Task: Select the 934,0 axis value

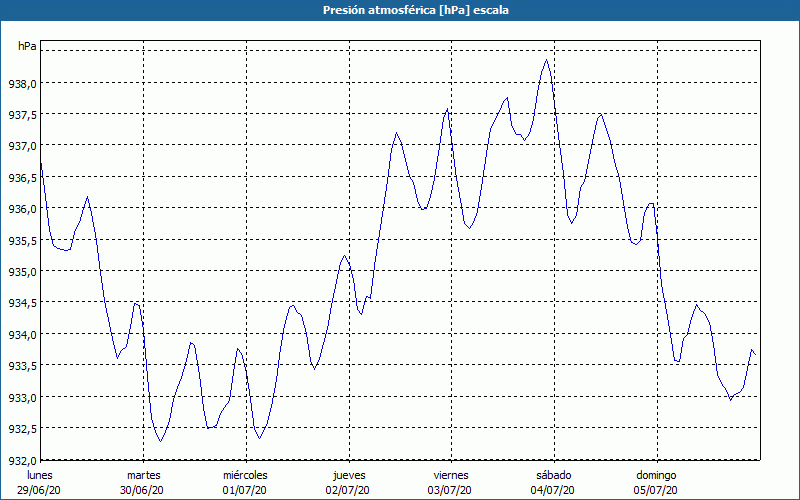Action: tap(22, 335)
